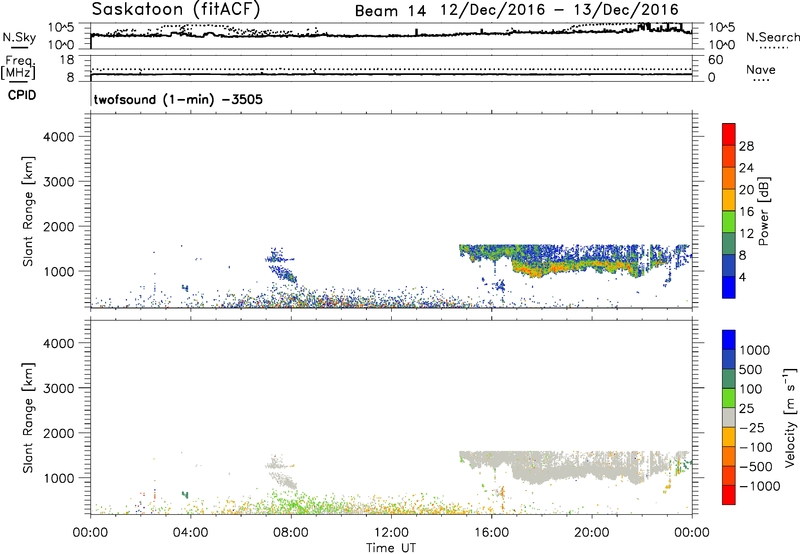Click the velocity color bar gray segment
The height and width of the screenshot is (554, 800).
click(729, 417)
